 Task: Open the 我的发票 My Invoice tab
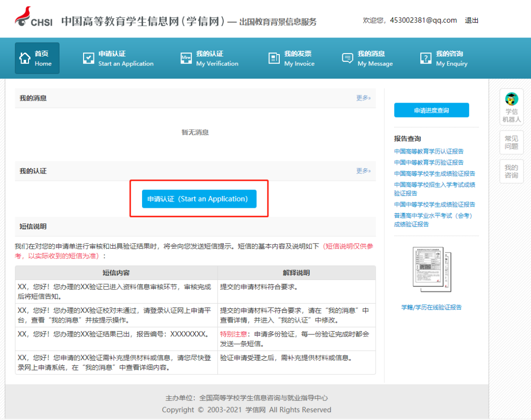[295, 58]
